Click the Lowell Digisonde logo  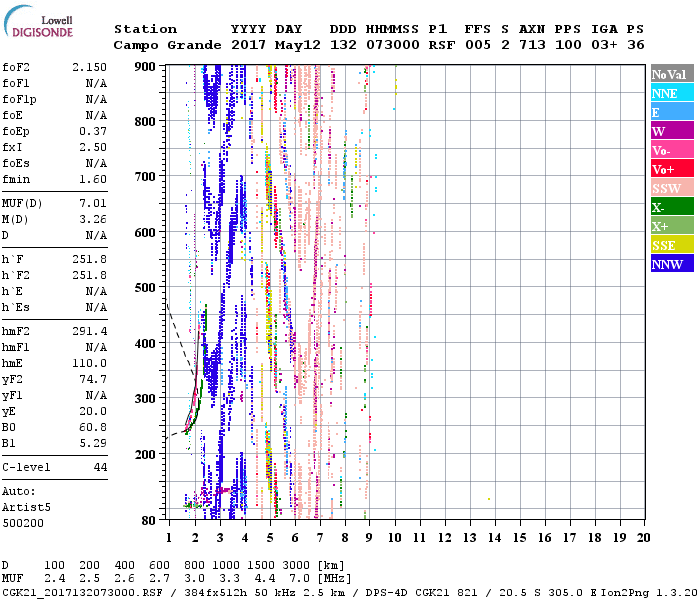click(38, 22)
